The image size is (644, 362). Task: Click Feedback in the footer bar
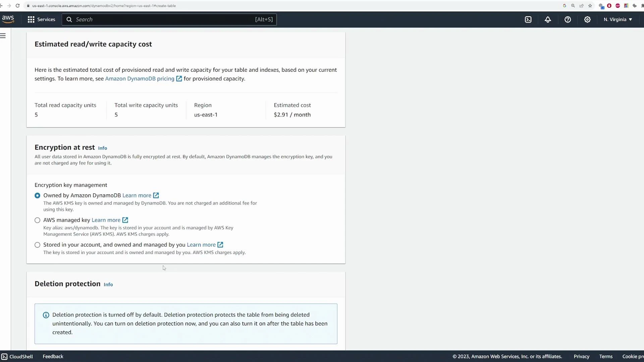click(x=53, y=356)
